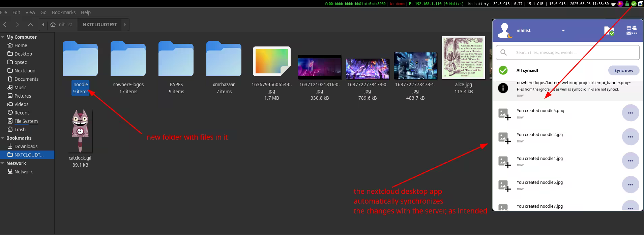Open more options for noodle4.jpg activity
This screenshot has width=644, height=235.
click(630, 161)
